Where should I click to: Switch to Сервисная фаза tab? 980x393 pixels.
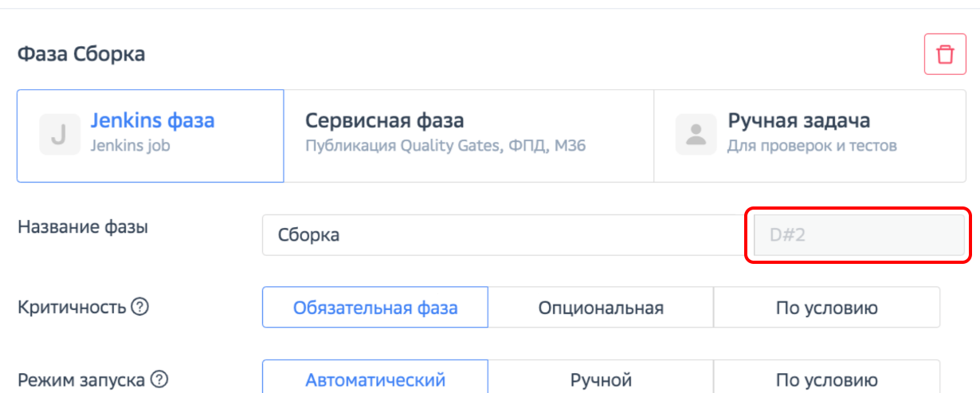(468, 135)
